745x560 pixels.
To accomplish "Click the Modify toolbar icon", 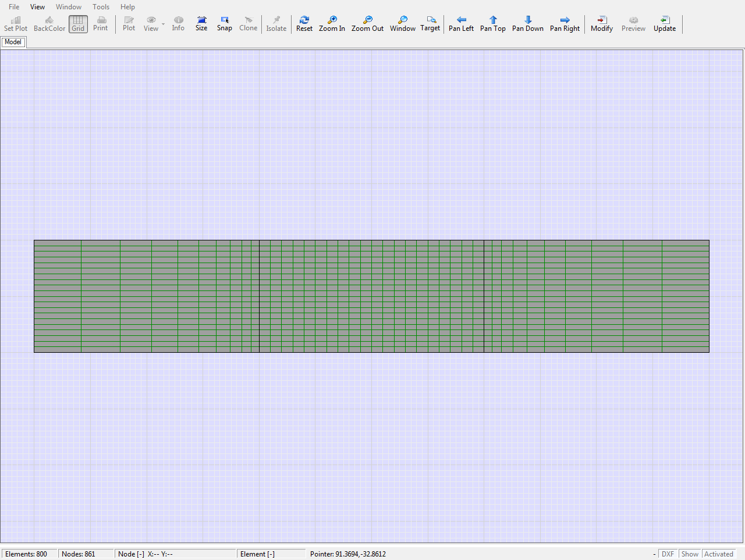I will 602,24.
